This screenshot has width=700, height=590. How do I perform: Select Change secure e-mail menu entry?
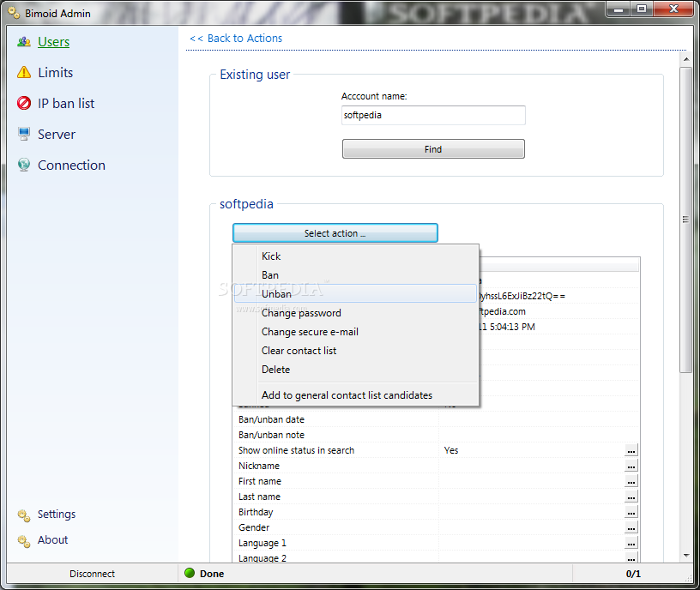[x=356, y=332]
